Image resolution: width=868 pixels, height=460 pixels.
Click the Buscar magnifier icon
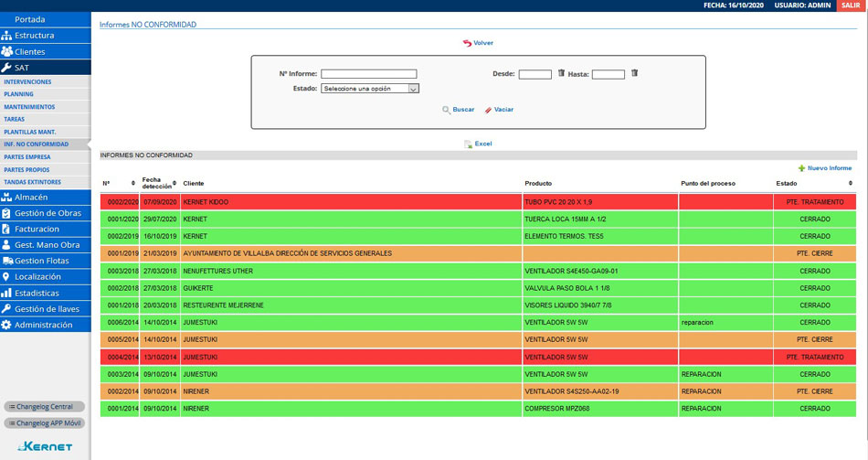[446, 110]
